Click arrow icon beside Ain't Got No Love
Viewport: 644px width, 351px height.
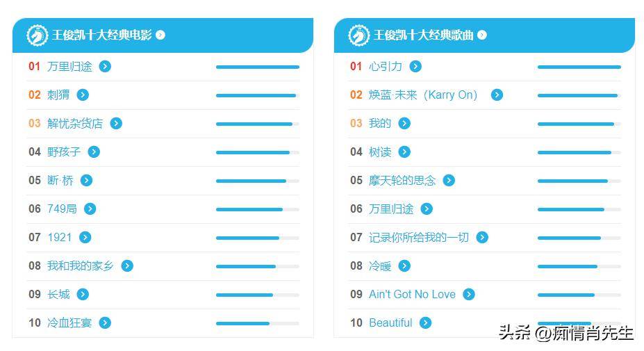pyautogui.click(x=469, y=294)
